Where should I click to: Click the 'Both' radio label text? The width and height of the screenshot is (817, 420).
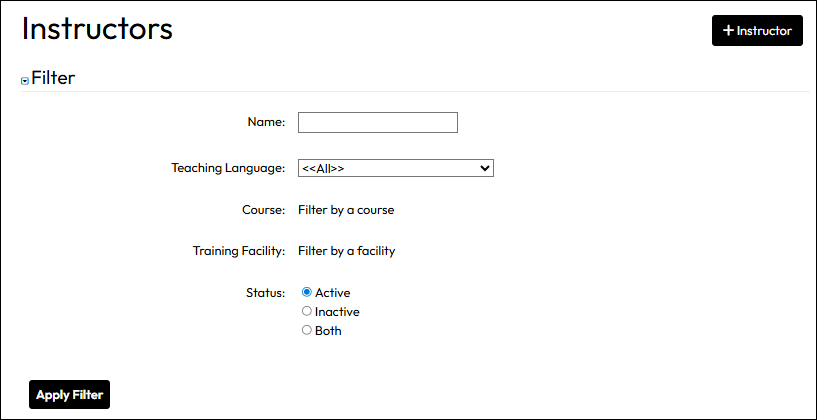pyautogui.click(x=328, y=331)
